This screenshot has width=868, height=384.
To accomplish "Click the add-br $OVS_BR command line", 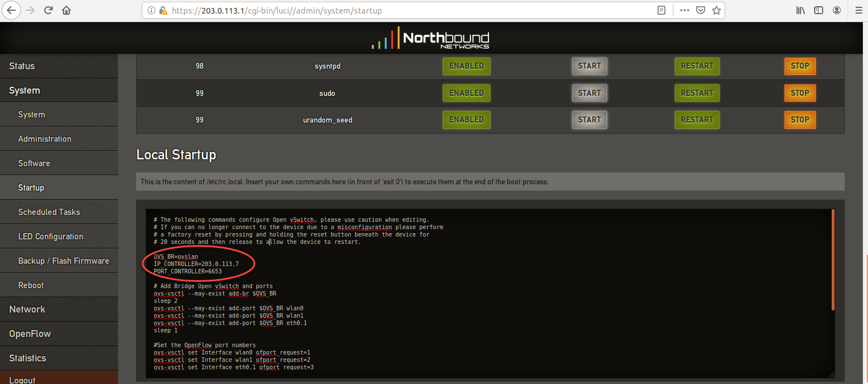I will click(215, 293).
